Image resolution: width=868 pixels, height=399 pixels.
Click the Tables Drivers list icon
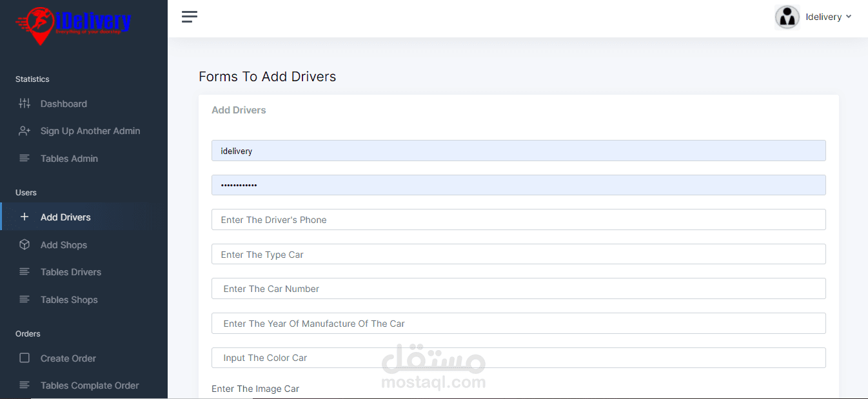[x=25, y=271]
